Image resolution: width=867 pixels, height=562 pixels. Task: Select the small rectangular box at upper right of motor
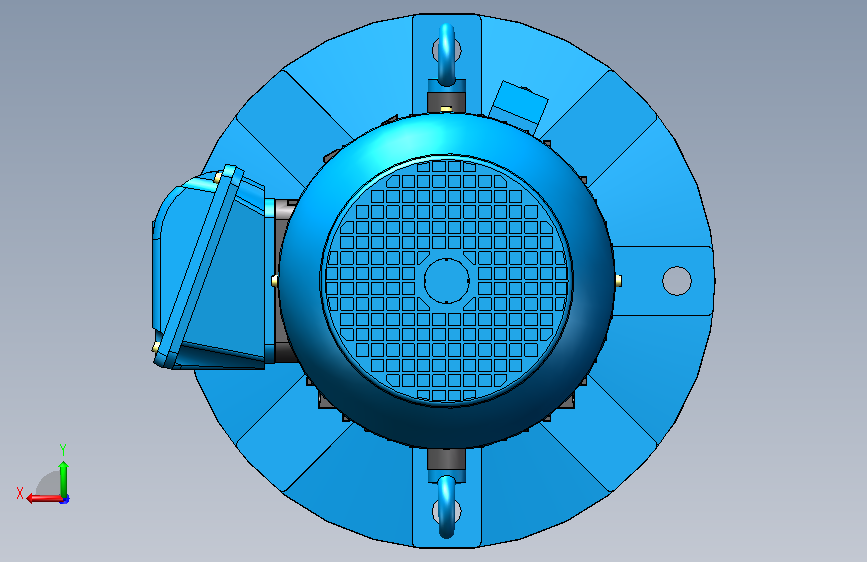pyautogui.click(x=519, y=106)
